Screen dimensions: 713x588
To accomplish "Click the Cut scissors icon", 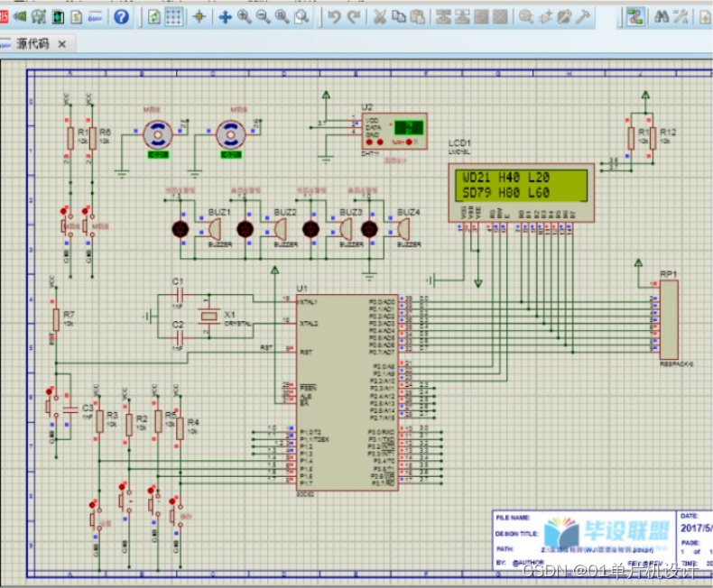I will point(380,17).
